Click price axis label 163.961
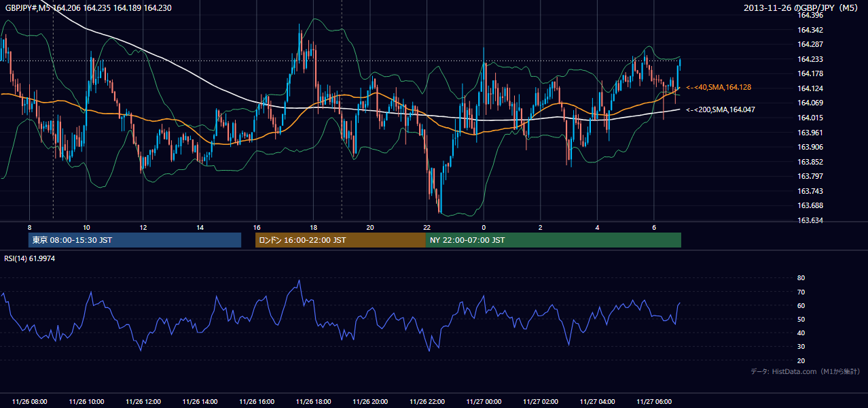The width and height of the screenshot is (868, 408). point(810,133)
